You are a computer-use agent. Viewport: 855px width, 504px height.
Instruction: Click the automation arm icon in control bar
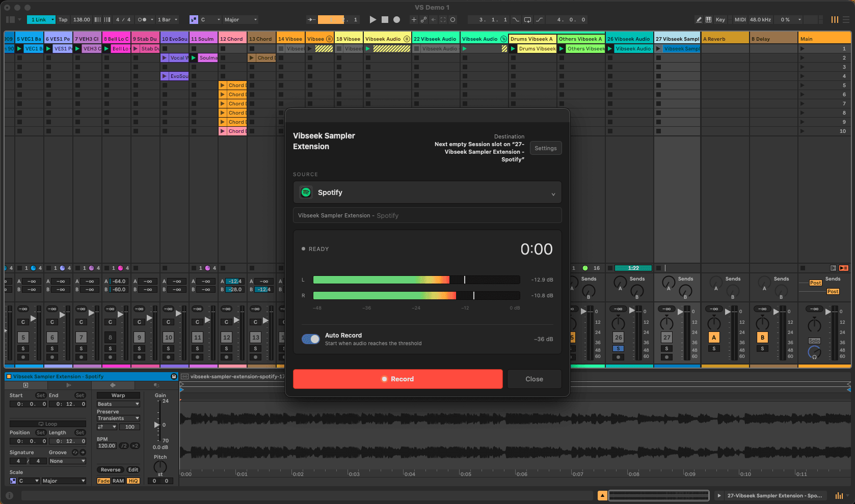pyautogui.click(x=423, y=19)
